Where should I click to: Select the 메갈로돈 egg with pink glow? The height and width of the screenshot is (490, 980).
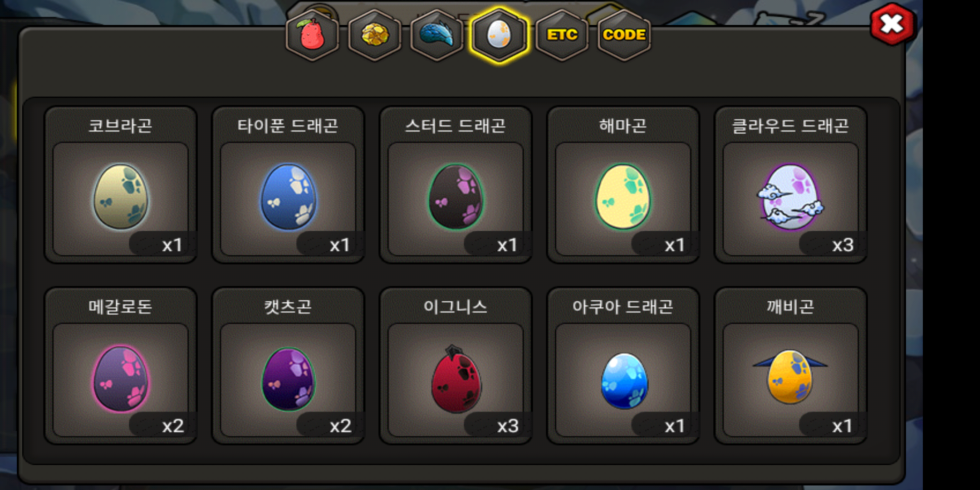click(x=121, y=378)
